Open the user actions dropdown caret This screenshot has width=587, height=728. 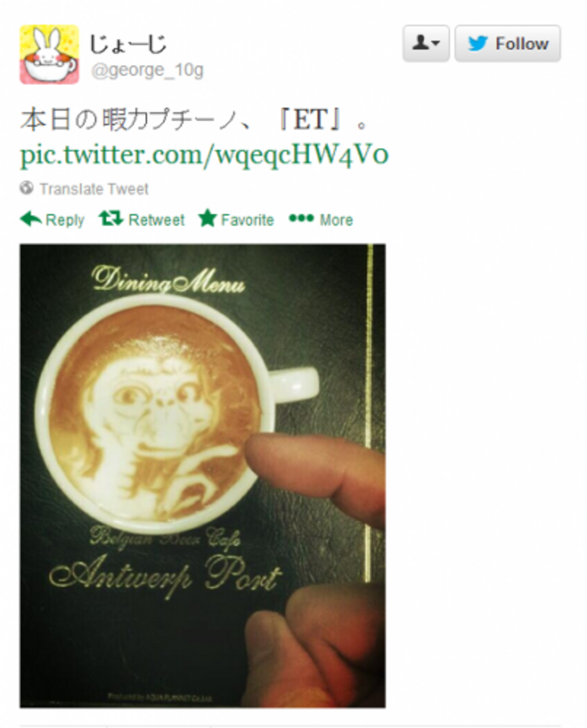435,43
